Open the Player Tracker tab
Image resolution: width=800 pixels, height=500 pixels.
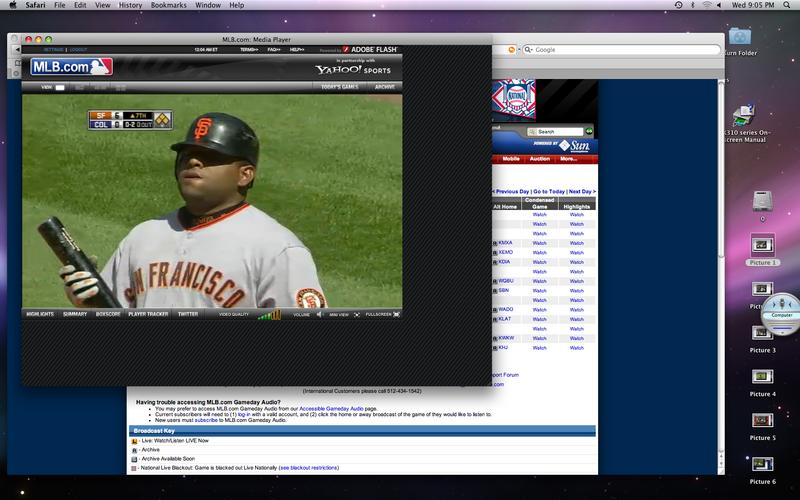(148, 314)
